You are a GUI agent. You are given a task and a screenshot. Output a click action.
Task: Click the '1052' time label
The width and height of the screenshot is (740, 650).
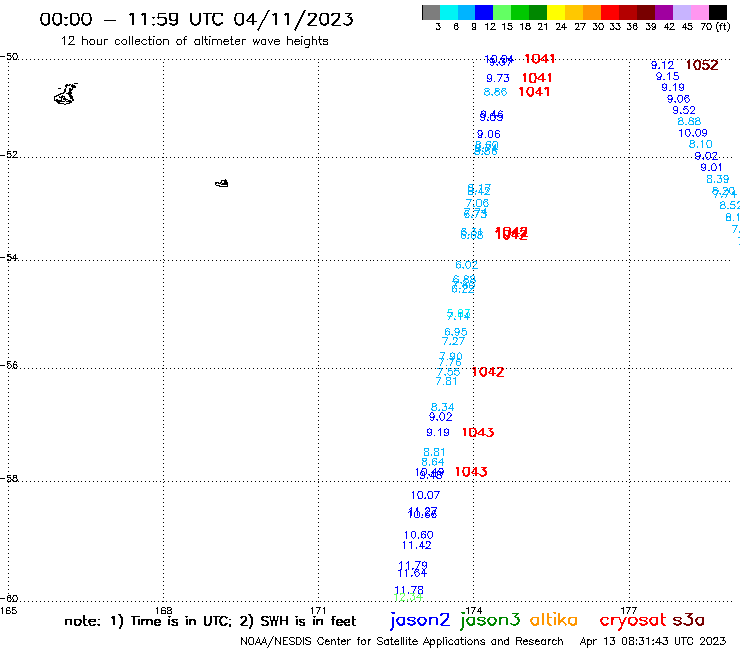(702, 65)
